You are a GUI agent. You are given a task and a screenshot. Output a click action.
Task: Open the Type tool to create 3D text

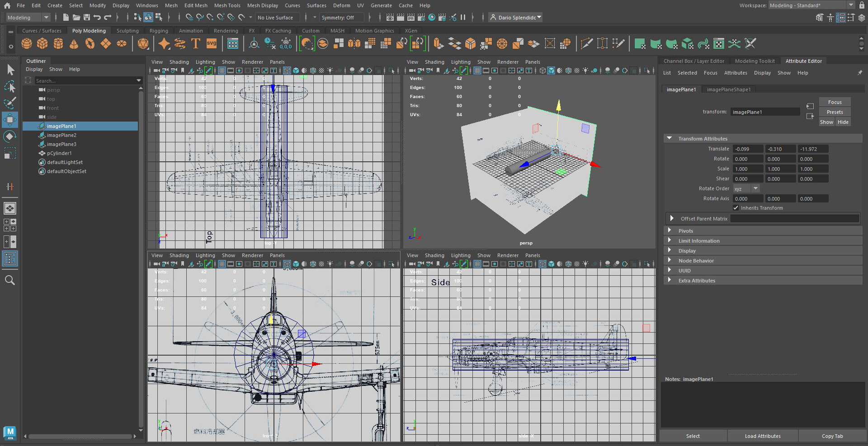click(196, 43)
